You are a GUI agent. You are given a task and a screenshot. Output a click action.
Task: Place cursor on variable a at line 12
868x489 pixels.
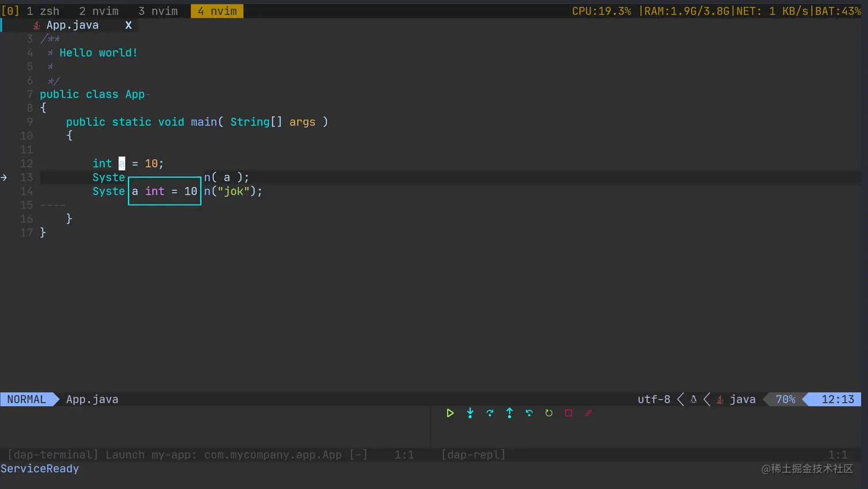point(122,164)
